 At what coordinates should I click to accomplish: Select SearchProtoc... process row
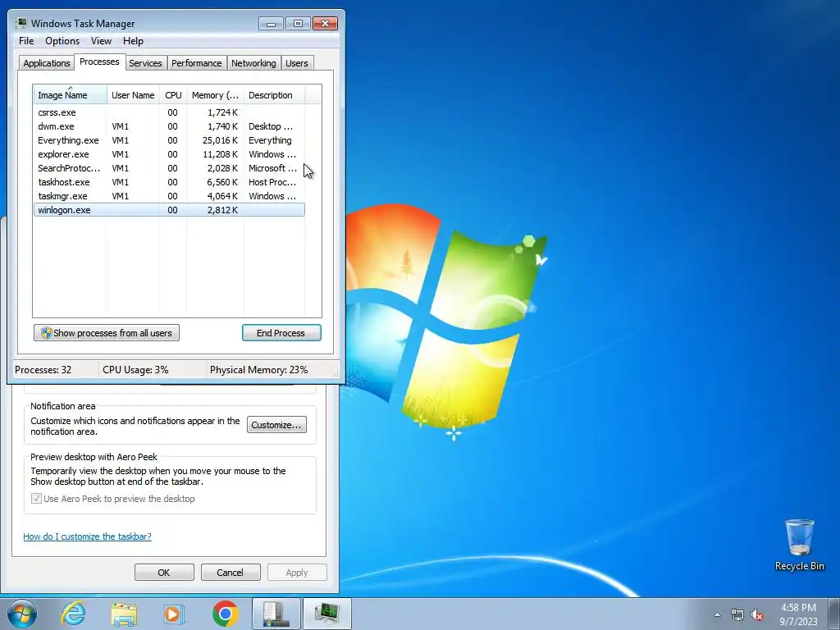[169, 168]
